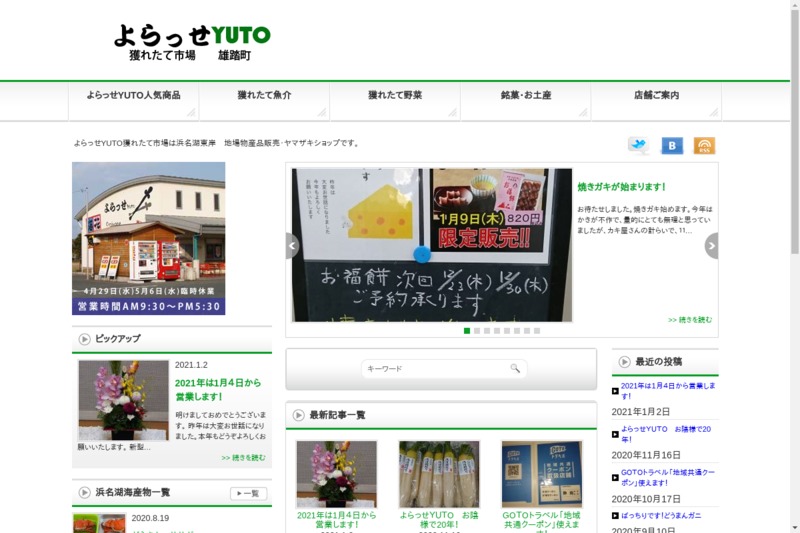Click the キーワード search field
The image size is (800, 533).
pyautogui.click(x=435, y=369)
